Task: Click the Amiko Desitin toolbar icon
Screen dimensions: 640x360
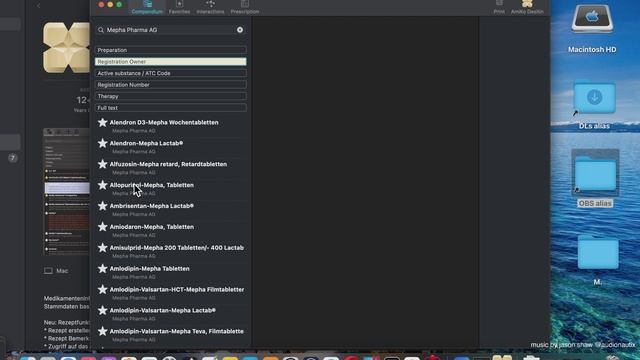Action: 527,7
